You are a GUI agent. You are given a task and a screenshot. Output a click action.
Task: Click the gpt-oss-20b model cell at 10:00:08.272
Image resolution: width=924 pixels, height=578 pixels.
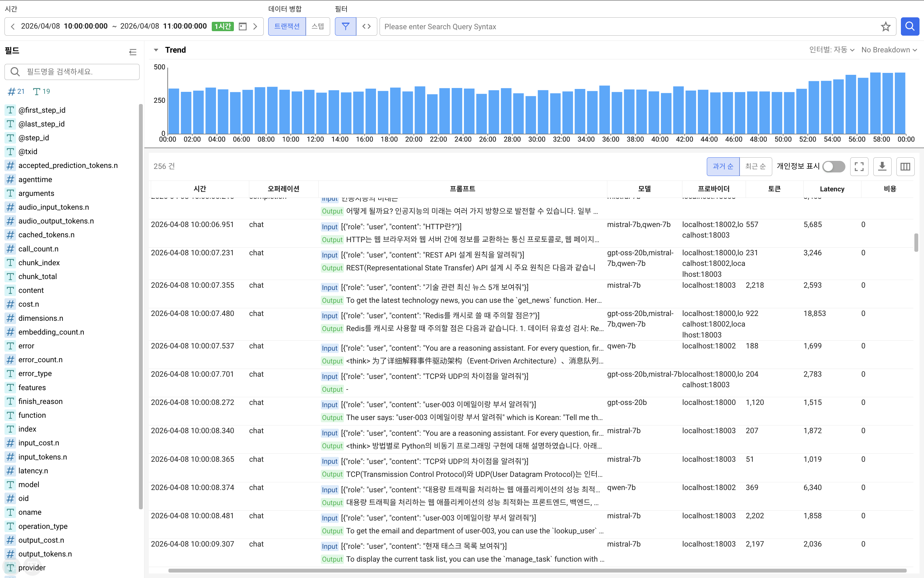627,403
